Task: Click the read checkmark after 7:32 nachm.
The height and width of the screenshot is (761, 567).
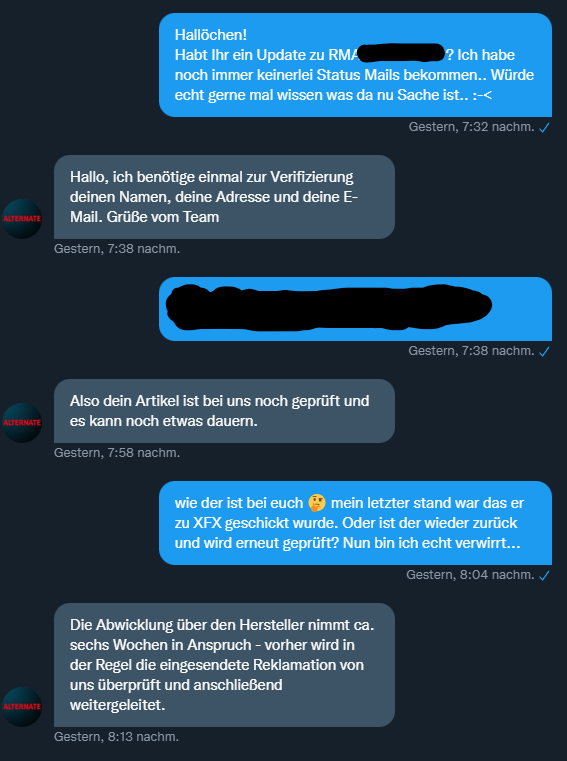Action: tap(544, 128)
